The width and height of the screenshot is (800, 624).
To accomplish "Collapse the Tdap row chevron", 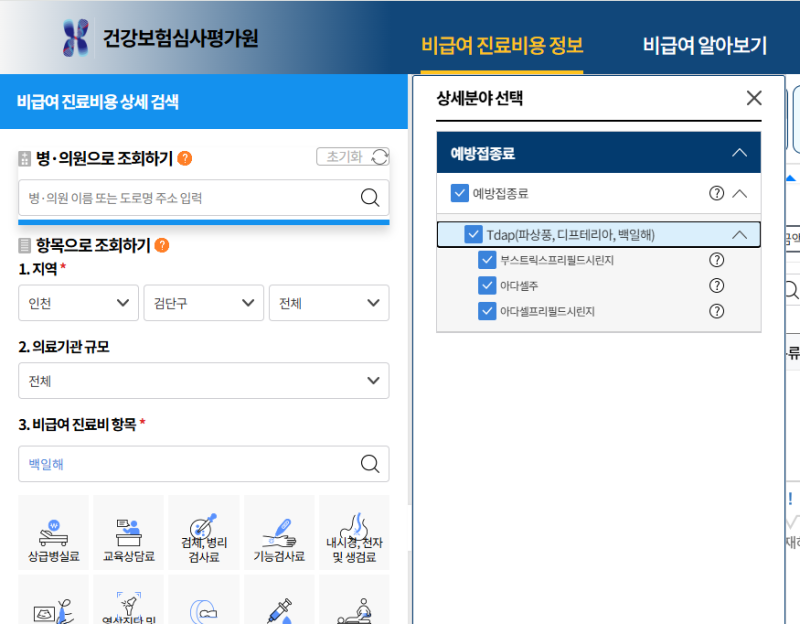I will coord(739,235).
